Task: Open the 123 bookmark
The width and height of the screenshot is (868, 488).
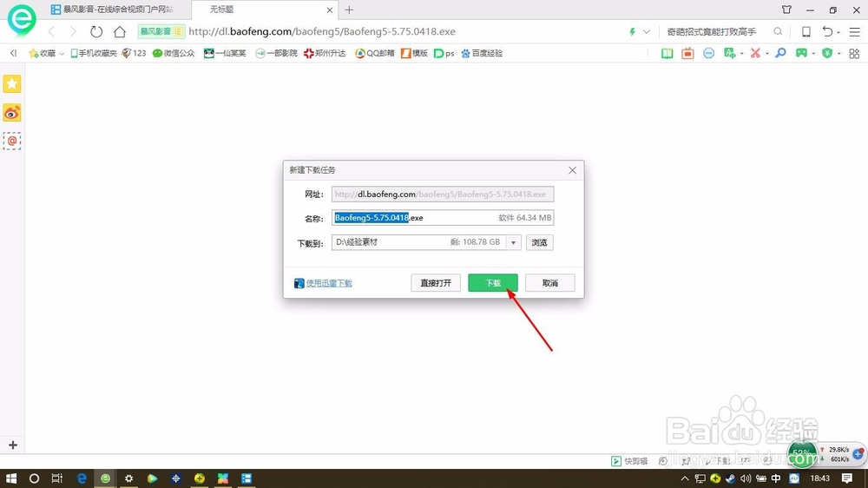Action: [x=134, y=53]
